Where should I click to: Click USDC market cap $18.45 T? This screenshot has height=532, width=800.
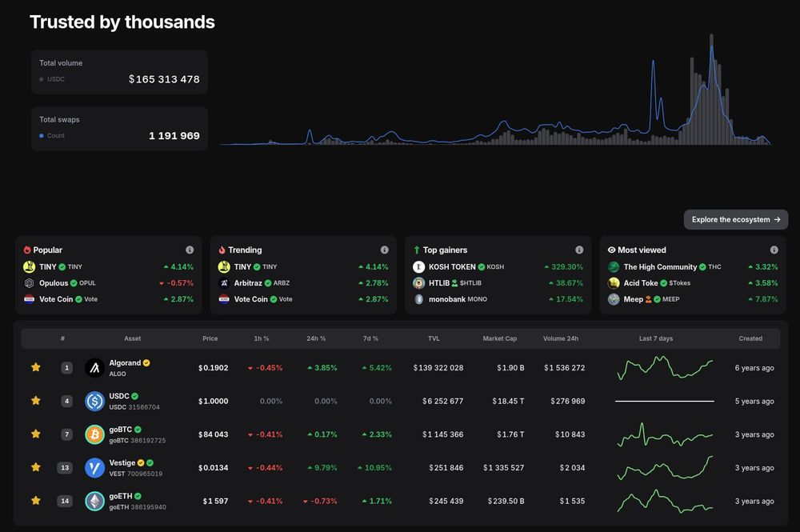coord(508,402)
